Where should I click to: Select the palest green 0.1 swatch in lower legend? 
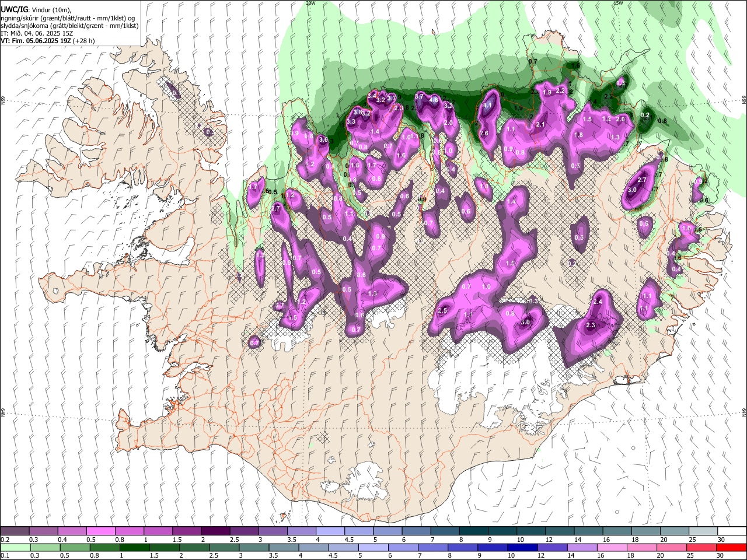click(15, 548)
